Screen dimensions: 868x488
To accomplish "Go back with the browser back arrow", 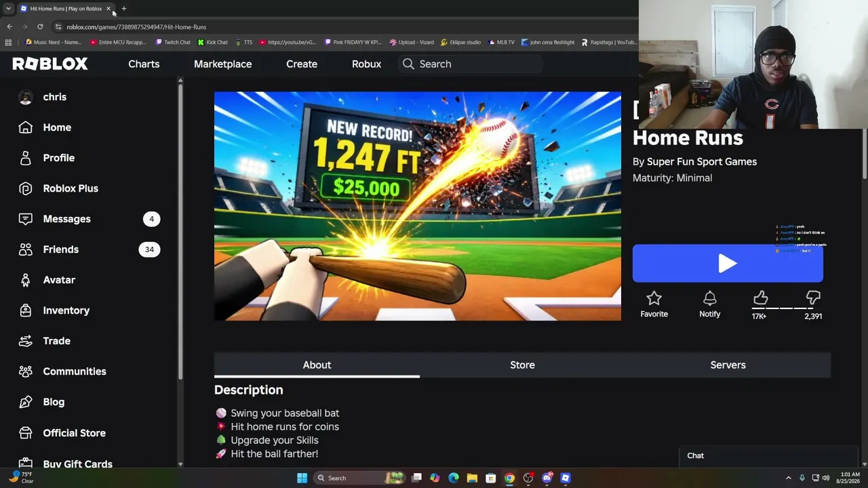I will click(9, 26).
